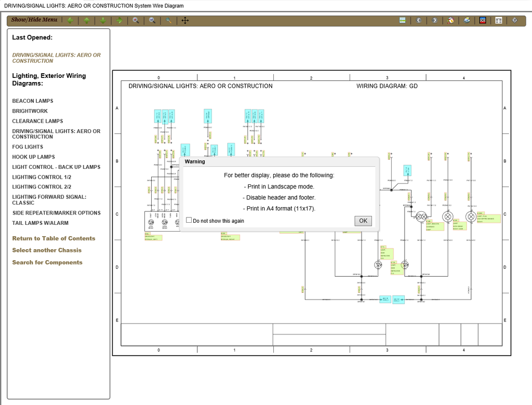Image resolution: width=532 pixels, height=405 pixels.
Task: Open TAIL LAMPS W/ALARM diagram
Action: [x=41, y=223]
